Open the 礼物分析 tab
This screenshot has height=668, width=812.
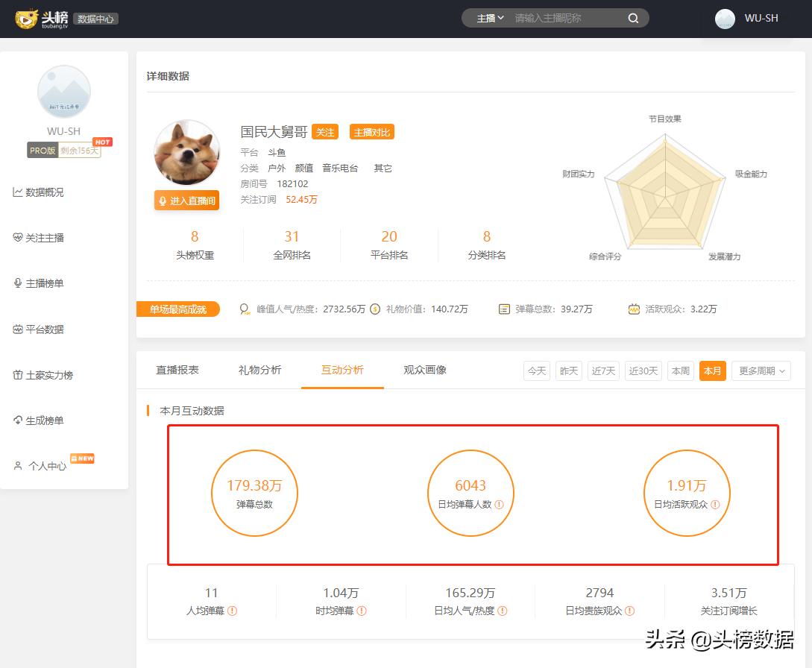(x=259, y=369)
